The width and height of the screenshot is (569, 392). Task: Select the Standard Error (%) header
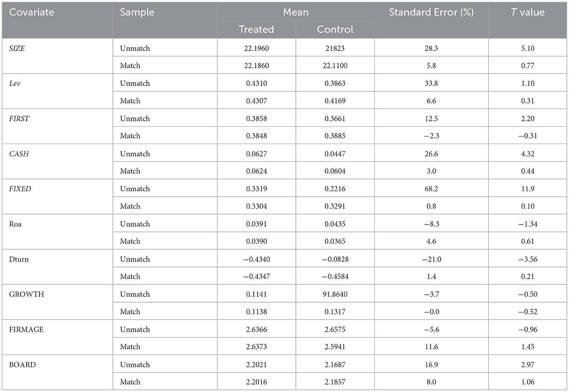[431, 12]
